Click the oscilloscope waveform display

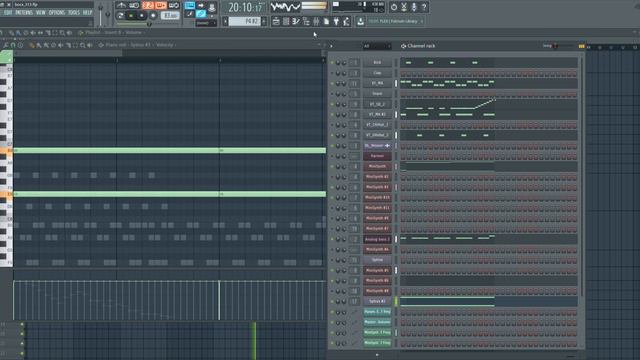[285, 7]
